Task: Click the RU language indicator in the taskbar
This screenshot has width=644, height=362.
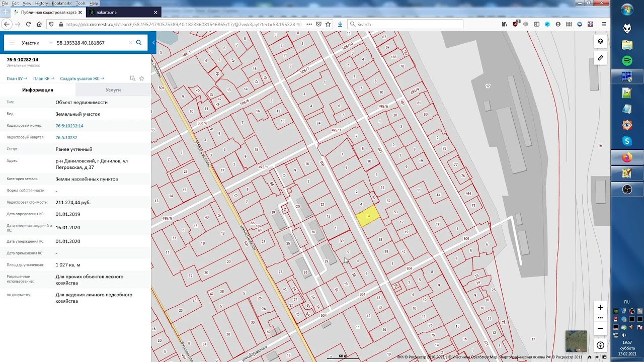Action: pos(627,302)
